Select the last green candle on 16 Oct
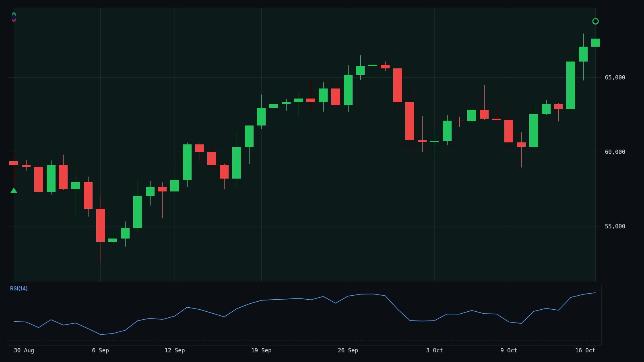The width and height of the screenshot is (644, 362). pos(596,43)
